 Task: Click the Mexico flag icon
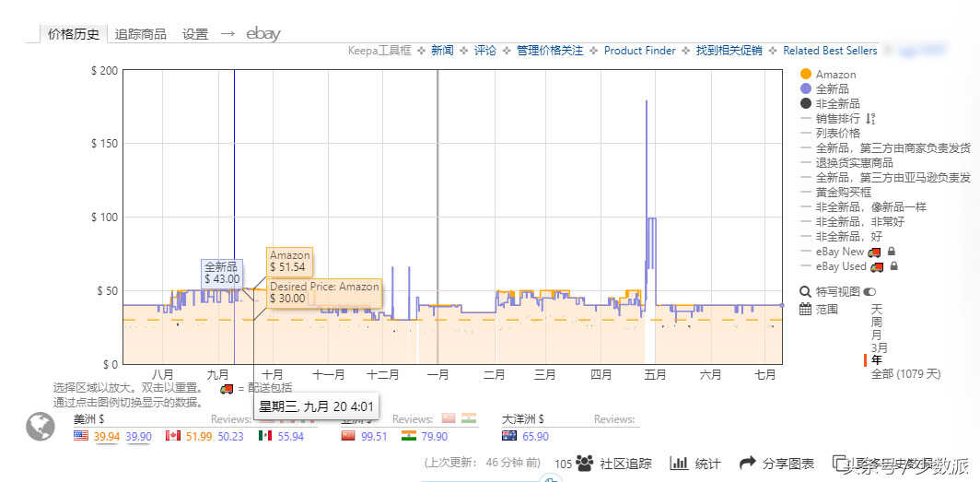tap(265, 436)
